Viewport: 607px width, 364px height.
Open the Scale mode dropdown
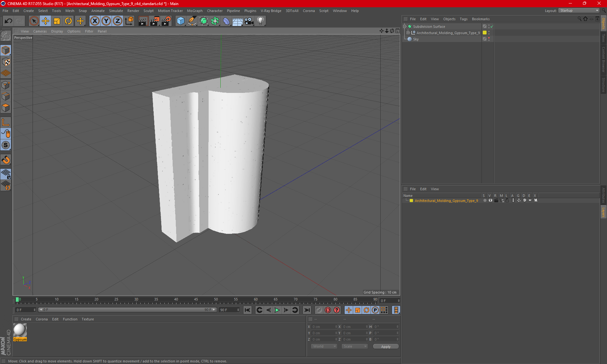(x=355, y=346)
